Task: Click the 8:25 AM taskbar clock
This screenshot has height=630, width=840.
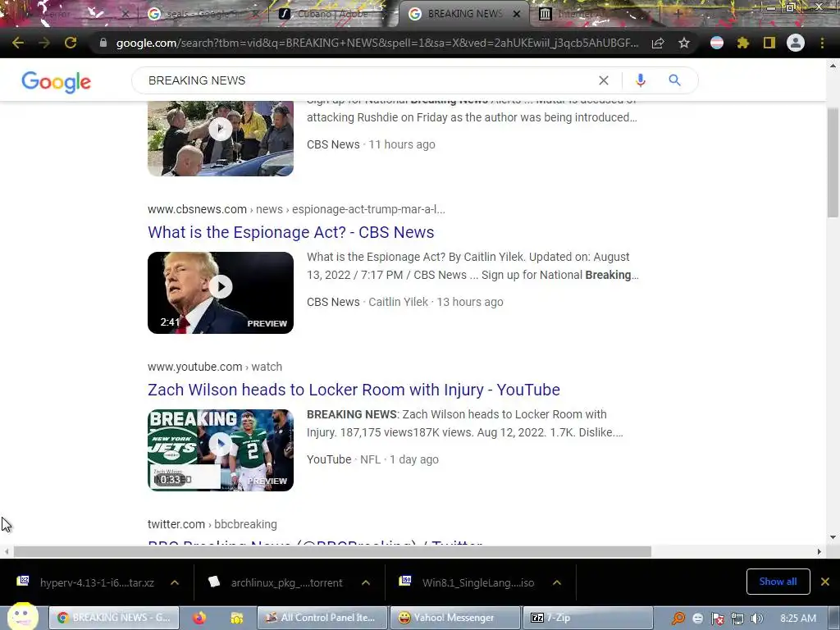Action: click(798, 619)
